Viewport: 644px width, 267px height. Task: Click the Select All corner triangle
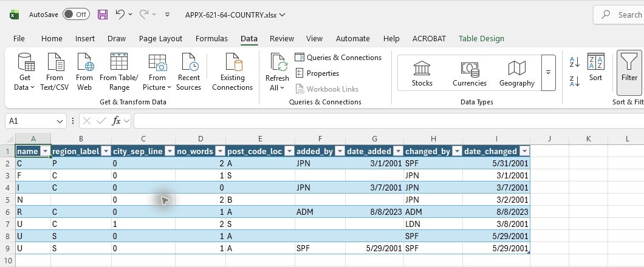click(x=10, y=138)
